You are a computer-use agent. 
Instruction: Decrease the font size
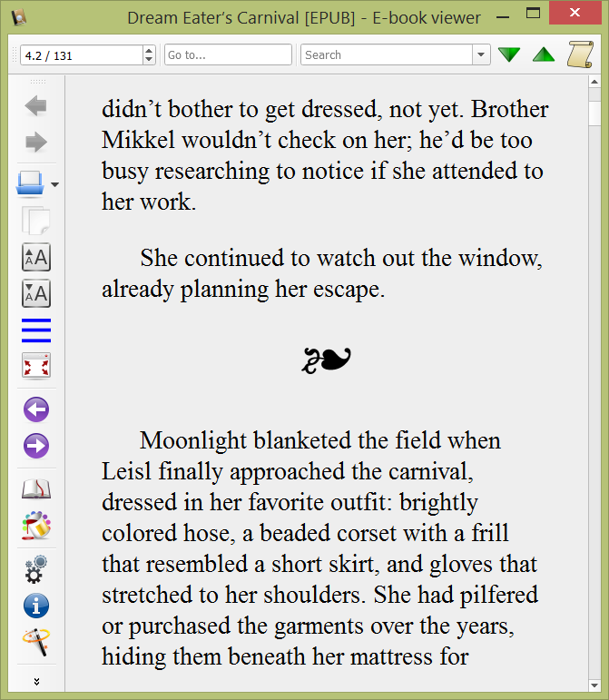coord(36,293)
